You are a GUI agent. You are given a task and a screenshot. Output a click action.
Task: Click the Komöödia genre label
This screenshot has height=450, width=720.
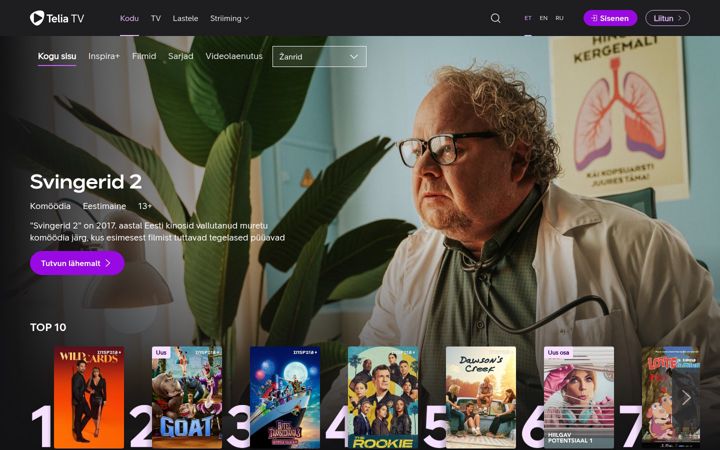[50, 206]
